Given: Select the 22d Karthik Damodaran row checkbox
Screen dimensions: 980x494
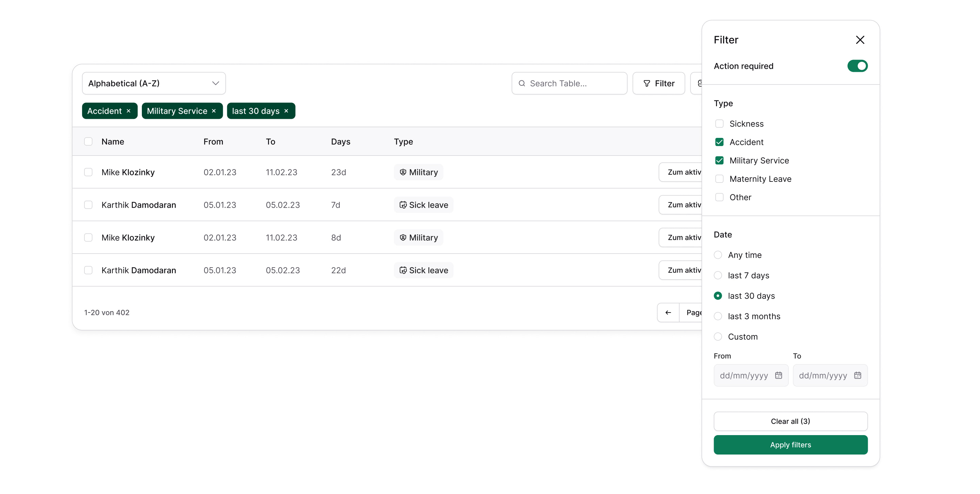Looking at the screenshot, I should coord(88,270).
